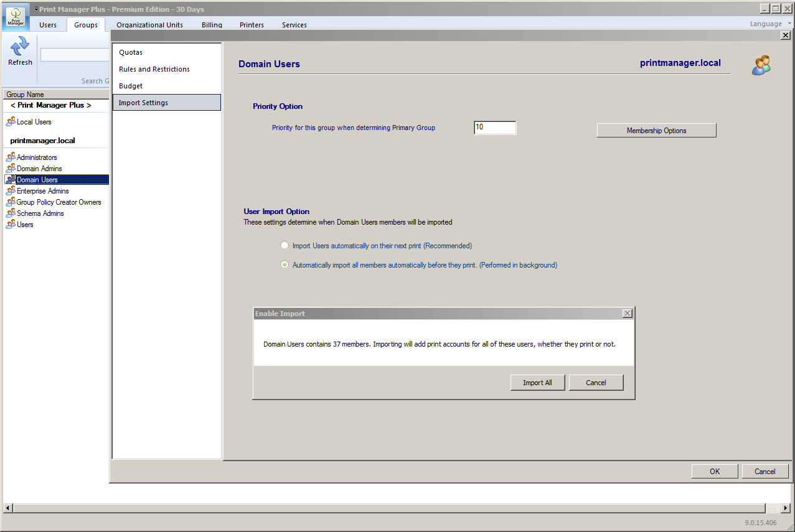This screenshot has height=532, width=795.
Task: Click the printmanager.local domain heading in list
Action: pyautogui.click(x=43, y=141)
